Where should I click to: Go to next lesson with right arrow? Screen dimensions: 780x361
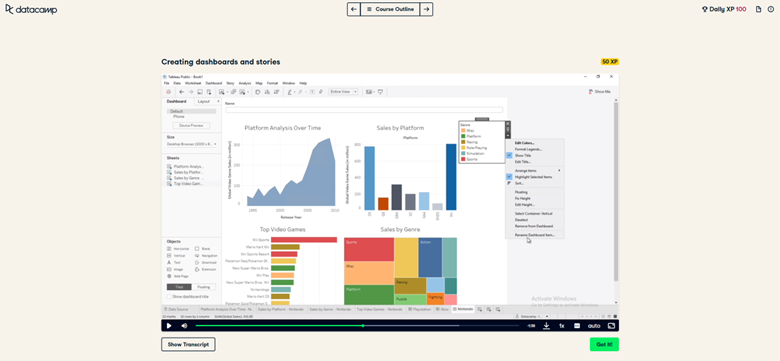(x=426, y=9)
